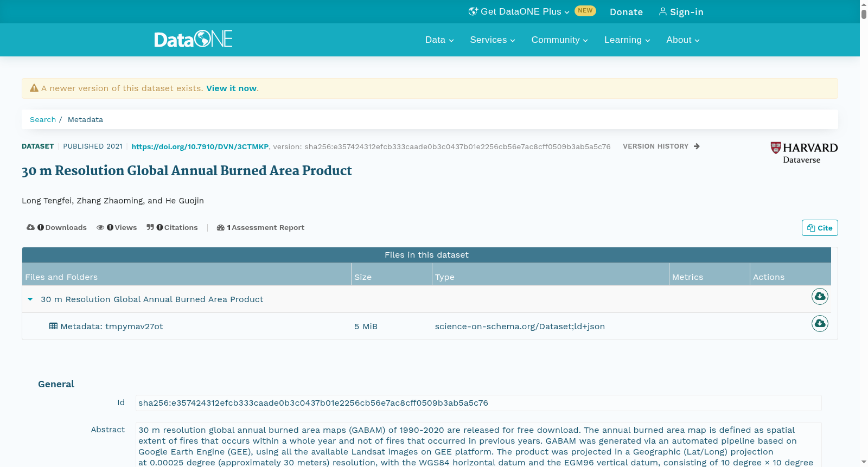Click the Abstract text box
The width and height of the screenshot is (868, 467).
(478, 445)
